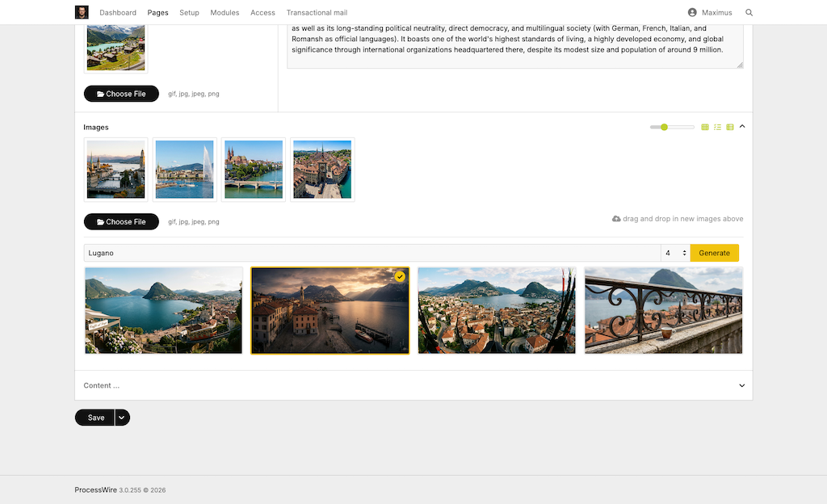Select the generated balcony railing image
Screen dimensions: 827x504
pos(663,310)
